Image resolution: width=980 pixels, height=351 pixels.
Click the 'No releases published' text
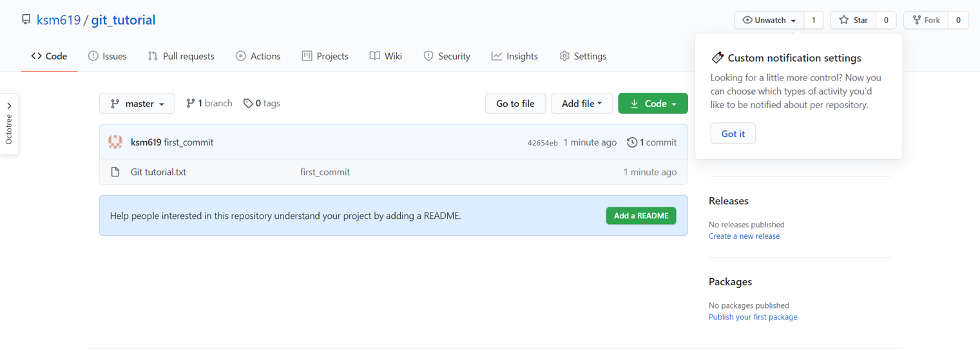pyautogui.click(x=747, y=225)
